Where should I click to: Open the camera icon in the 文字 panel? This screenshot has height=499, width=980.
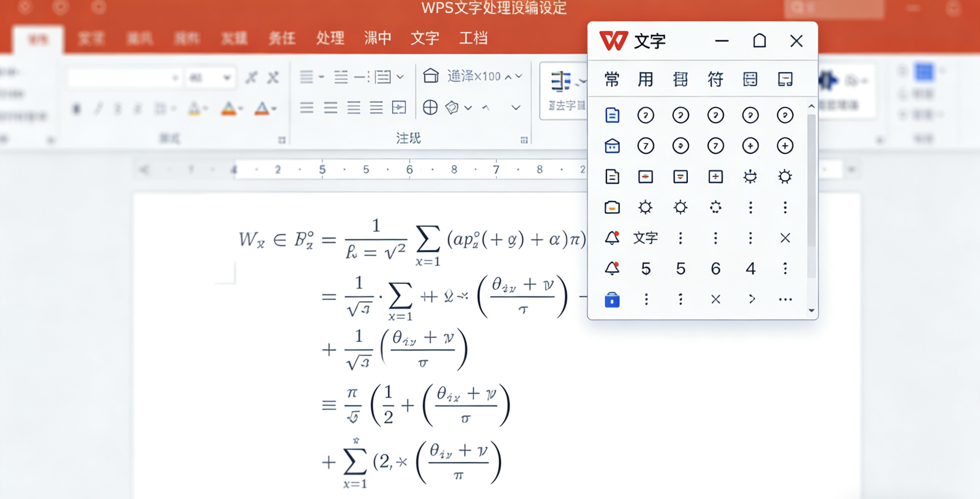pos(612,207)
